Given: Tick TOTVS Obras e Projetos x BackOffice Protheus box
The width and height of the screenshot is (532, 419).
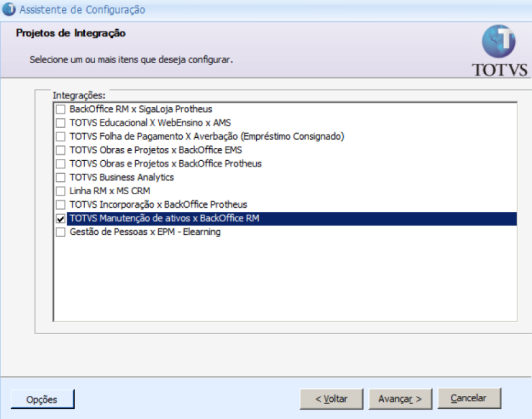Looking at the screenshot, I should pos(60,164).
